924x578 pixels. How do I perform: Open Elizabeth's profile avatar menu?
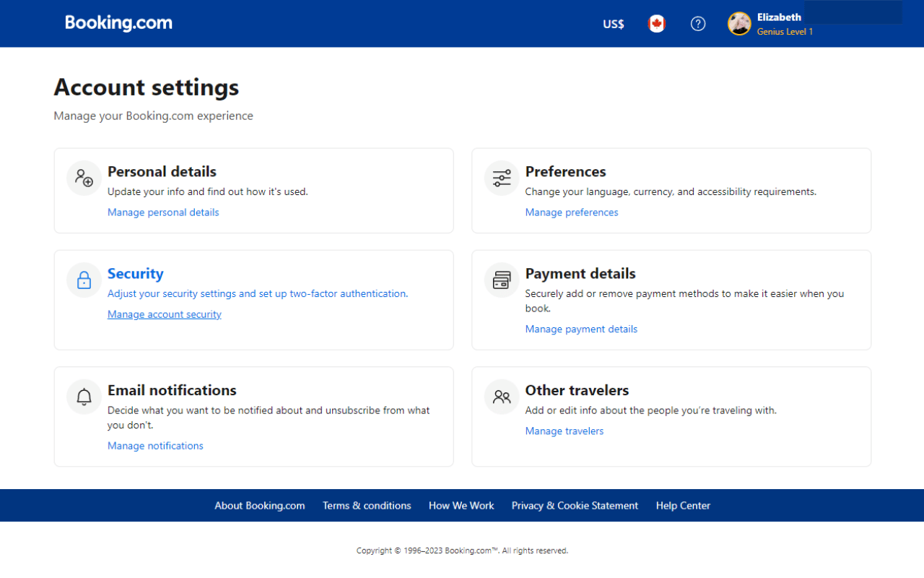[738, 23]
